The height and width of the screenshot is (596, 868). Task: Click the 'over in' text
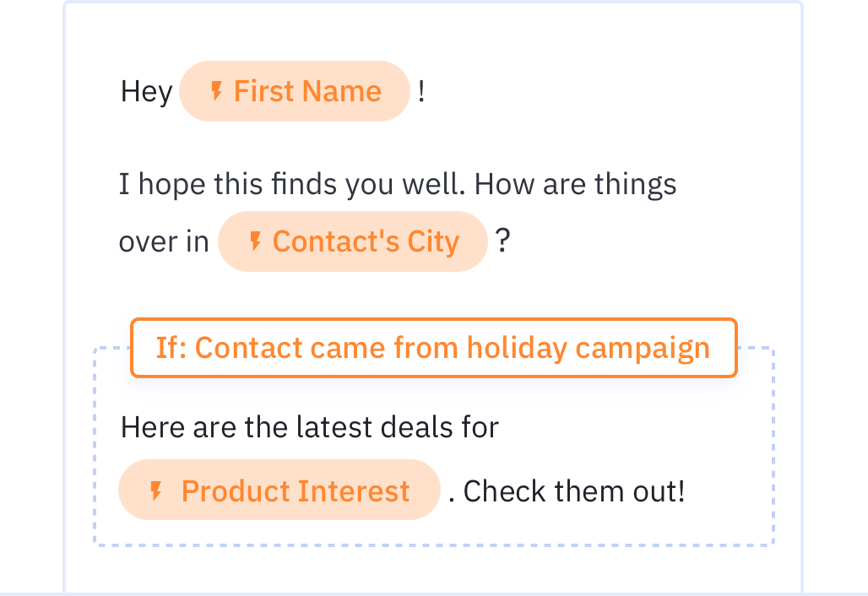click(164, 241)
